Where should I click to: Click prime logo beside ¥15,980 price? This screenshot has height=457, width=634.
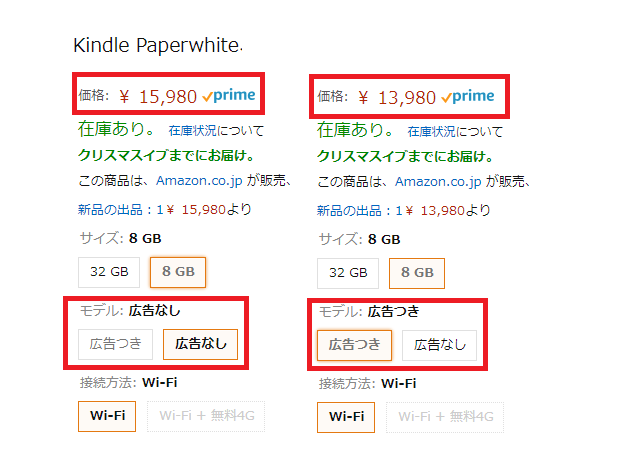(229, 96)
